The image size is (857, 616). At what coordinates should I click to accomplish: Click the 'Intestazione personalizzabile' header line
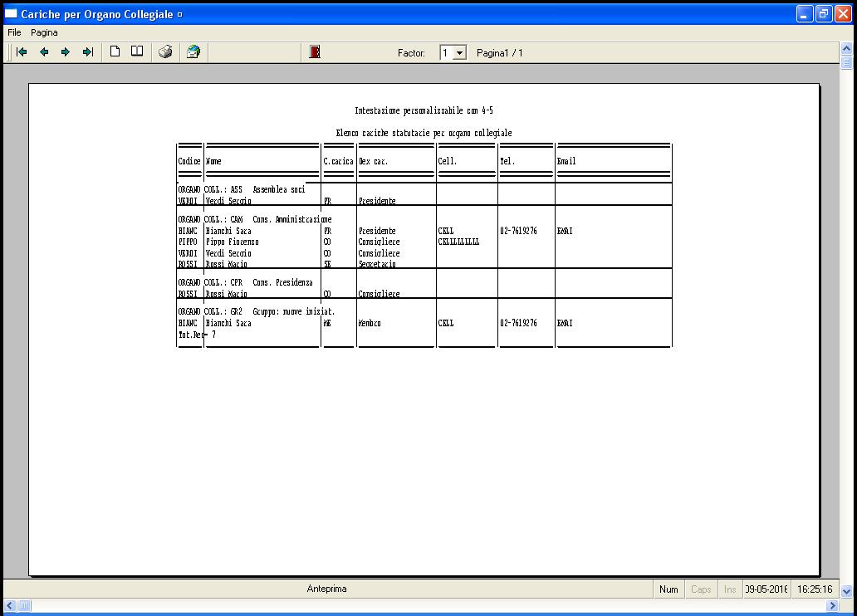(x=424, y=110)
